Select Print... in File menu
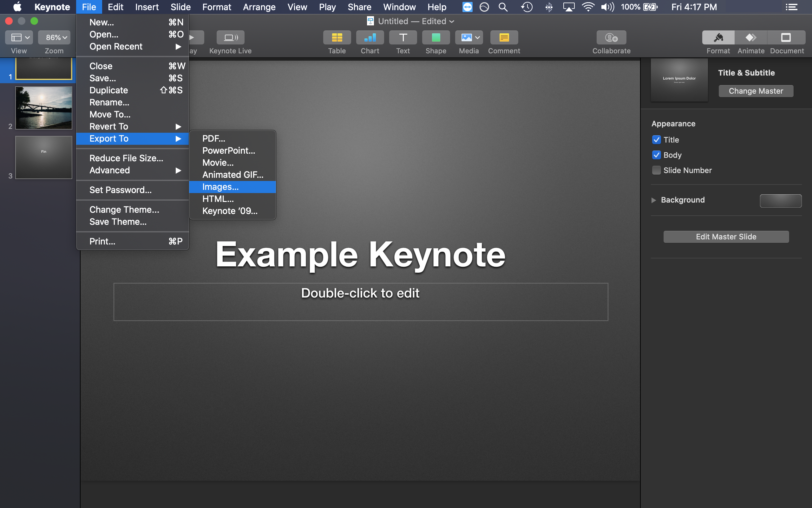Screen dimensions: 812x508 coord(133,241)
